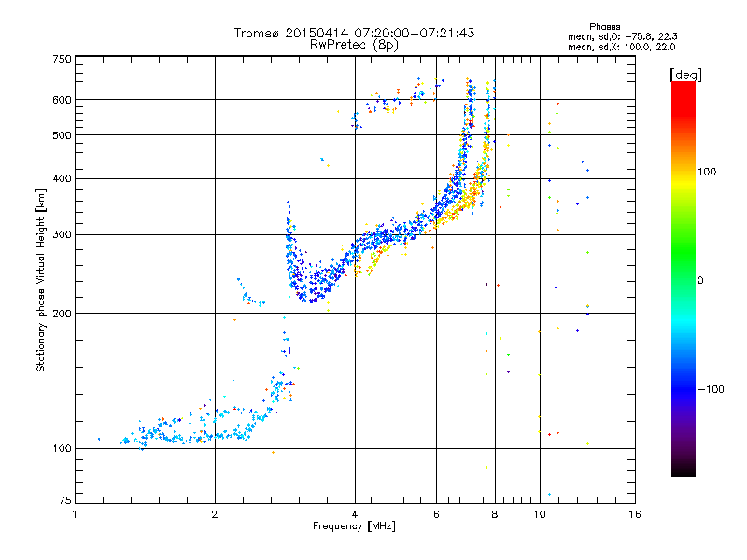The width and height of the screenshot is (747, 560).
Task: Click the x-axis label "1"
Action: (x=75, y=514)
